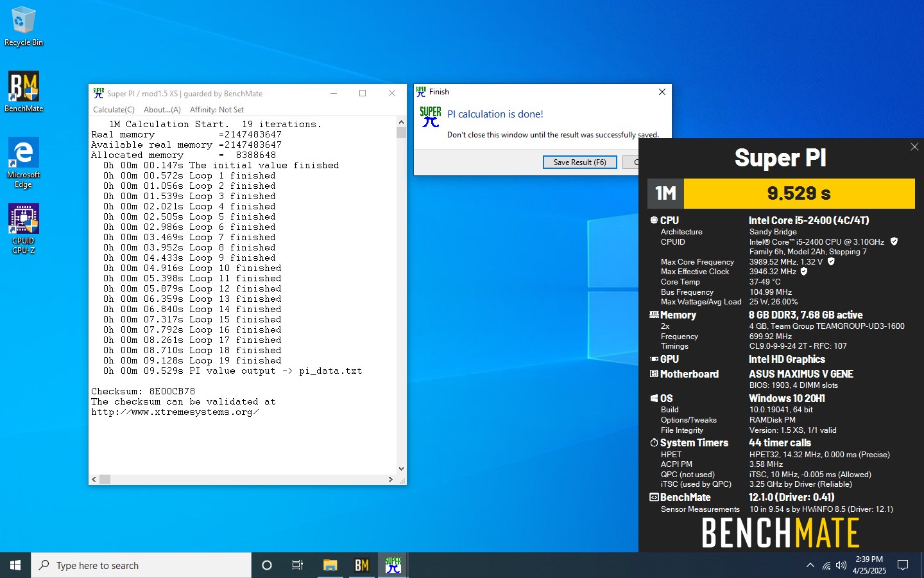Image resolution: width=924 pixels, height=578 pixels.
Task: Close the Finish dialog
Action: [x=662, y=92]
